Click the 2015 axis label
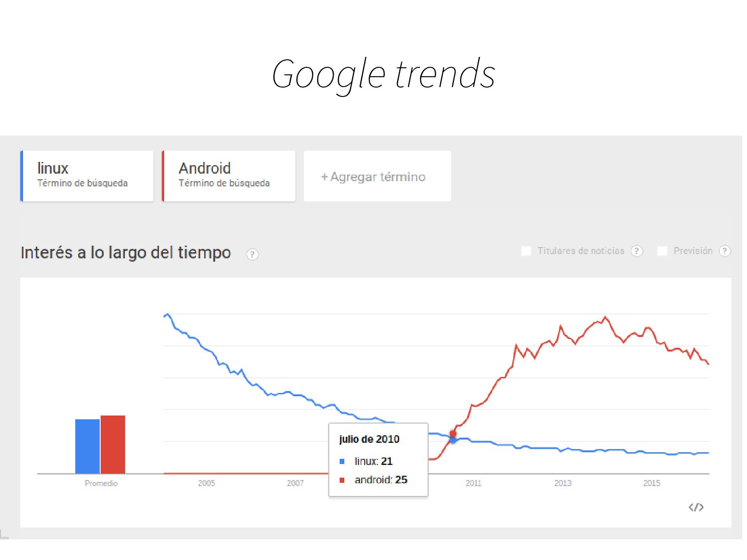Screen dimensions: 747x560 click(x=652, y=483)
